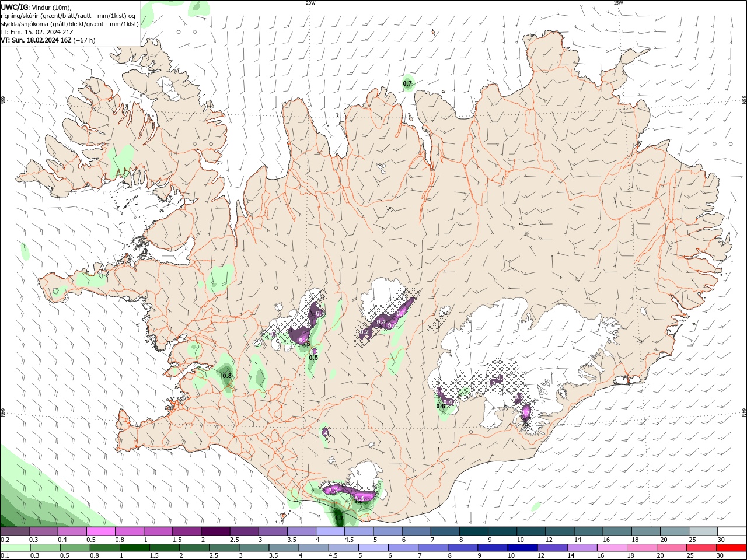This screenshot has height=560, width=747.
Task: Click the white 0.2 value on Hofsjökull's hatched area
Action: [365, 332]
